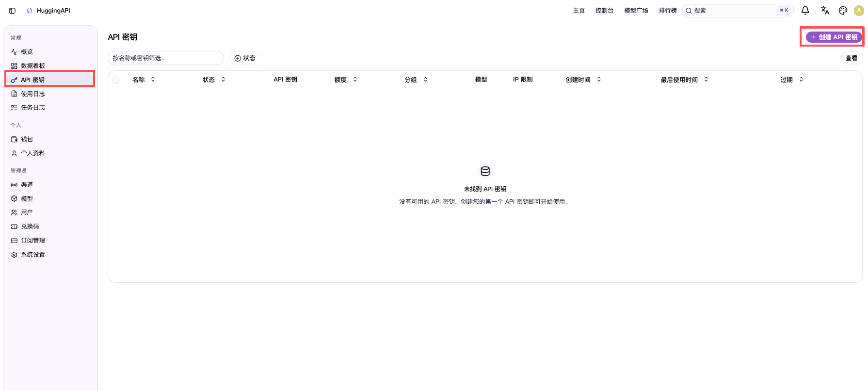
Task: Click the 系统设置 gear icon
Action: click(14, 255)
